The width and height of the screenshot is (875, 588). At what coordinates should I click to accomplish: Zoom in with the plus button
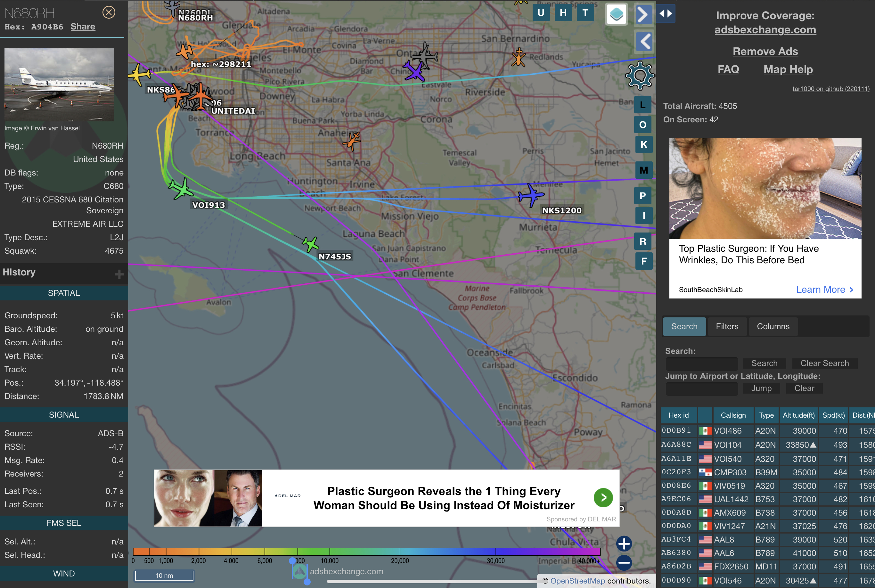[x=624, y=543]
